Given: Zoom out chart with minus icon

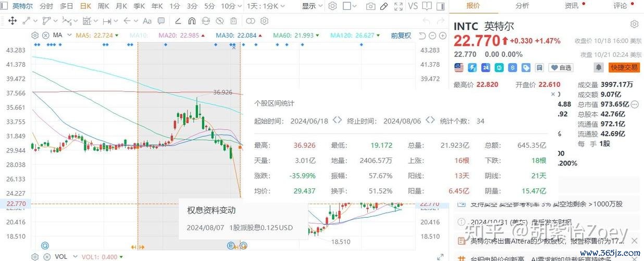Looking at the screenshot, I should [432, 35].
